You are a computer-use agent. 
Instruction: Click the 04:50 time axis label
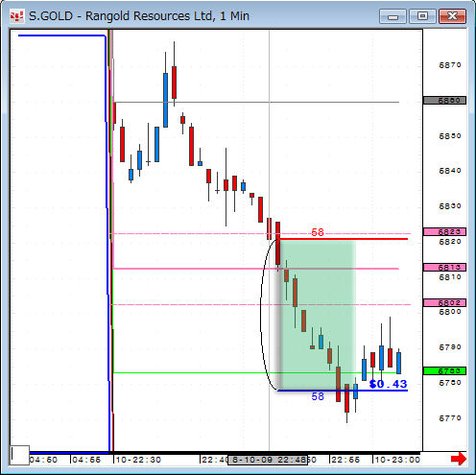click(x=43, y=460)
